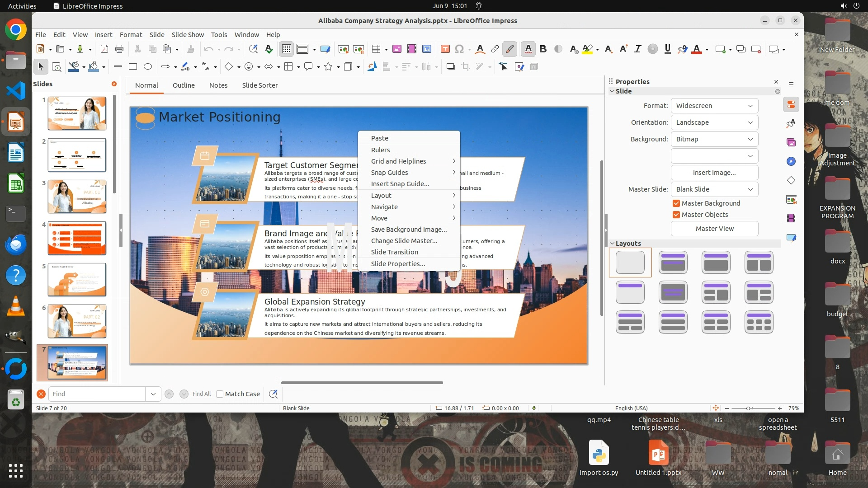
Task: Click the zoom slider in status bar
Action: coord(748,408)
